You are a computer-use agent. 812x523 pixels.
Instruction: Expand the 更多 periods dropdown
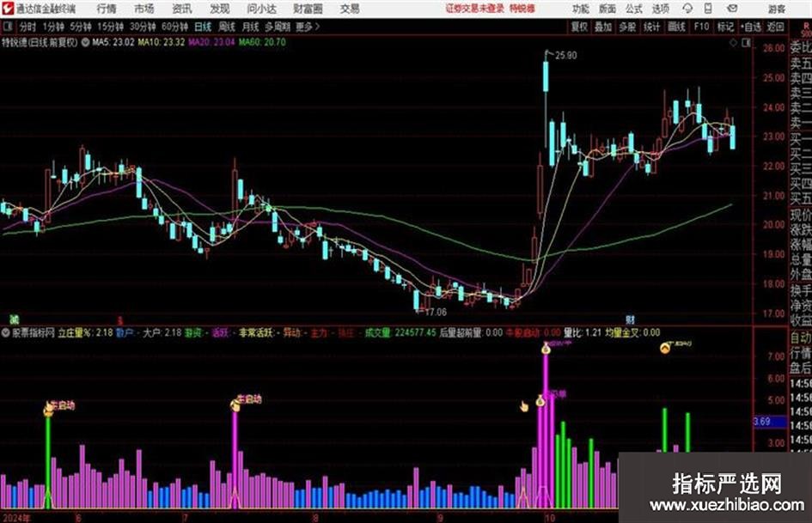click(x=308, y=27)
